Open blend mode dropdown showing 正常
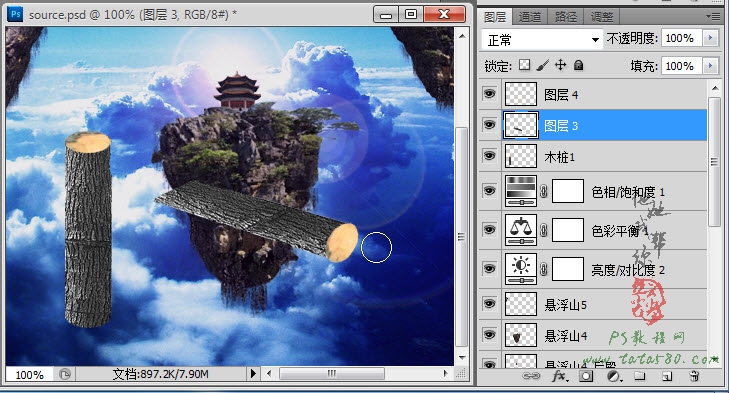 click(x=542, y=40)
